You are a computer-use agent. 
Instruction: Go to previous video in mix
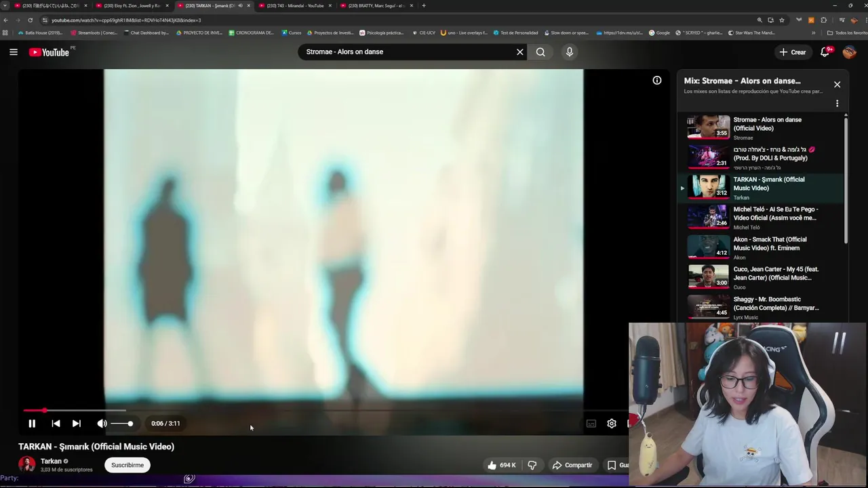tap(56, 424)
